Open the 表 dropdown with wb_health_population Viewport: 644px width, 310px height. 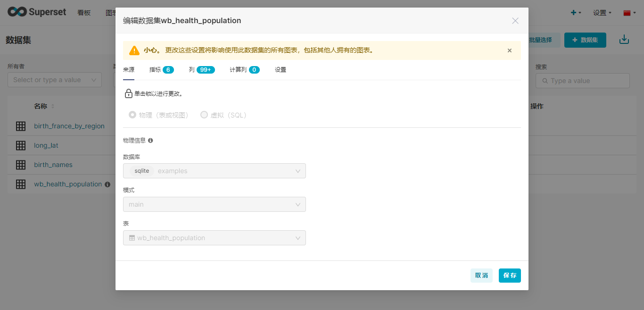214,238
